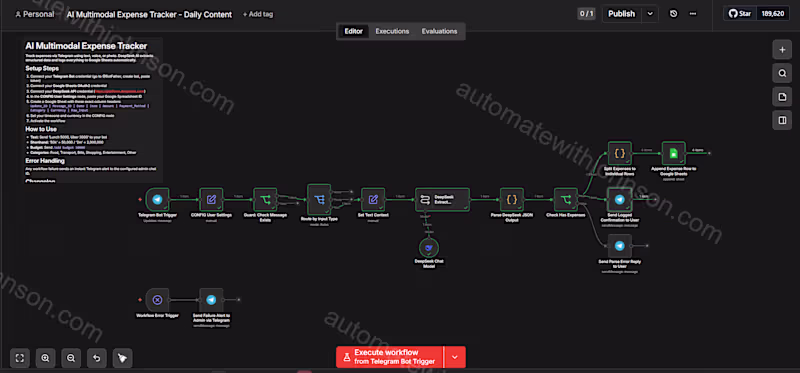Open workflow history clock icon
Screen dimensions: 800x373
pyautogui.click(x=673, y=14)
